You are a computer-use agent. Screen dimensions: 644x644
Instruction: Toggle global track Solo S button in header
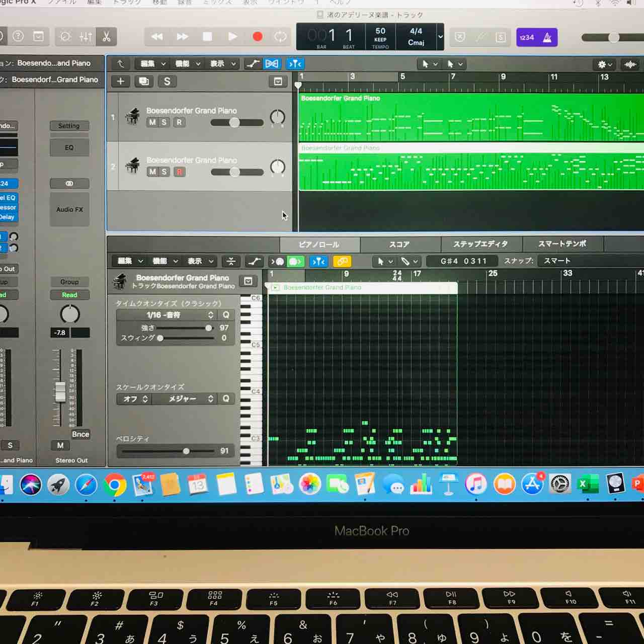(x=167, y=82)
